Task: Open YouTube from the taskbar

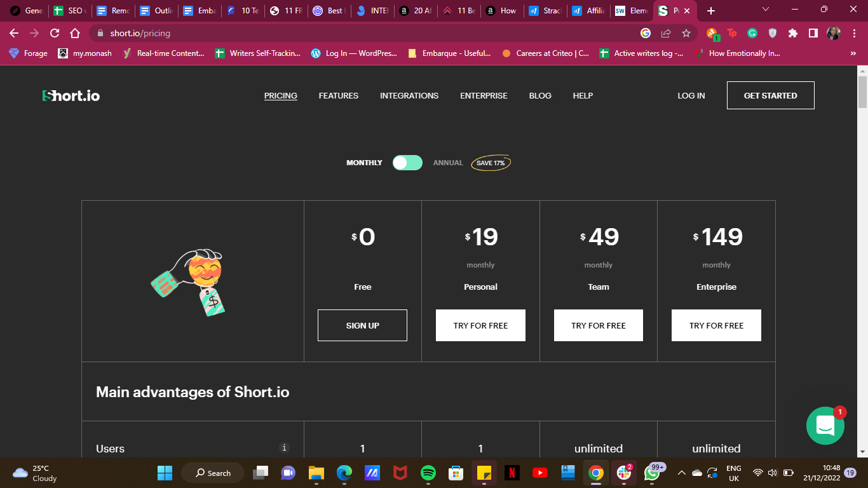Action: (539, 473)
